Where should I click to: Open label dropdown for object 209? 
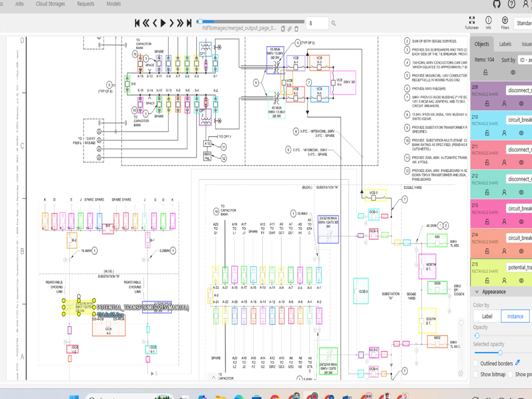(519, 90)
